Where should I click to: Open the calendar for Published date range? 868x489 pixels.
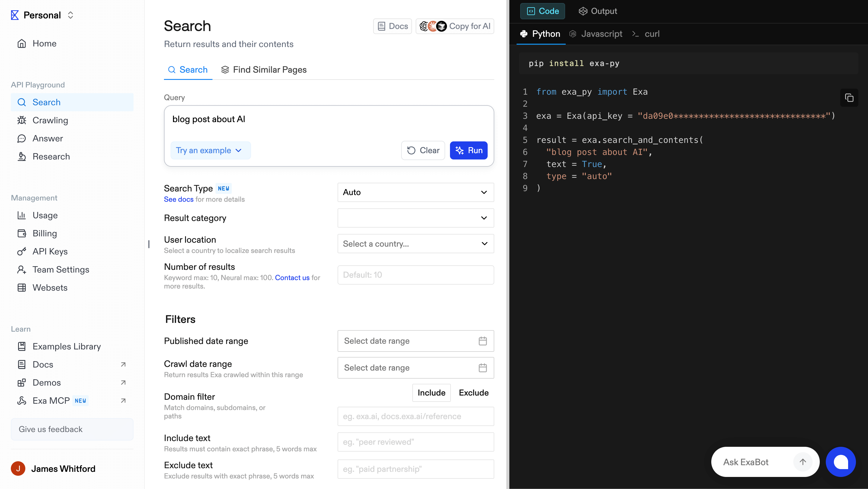click(x=483, y=341)
